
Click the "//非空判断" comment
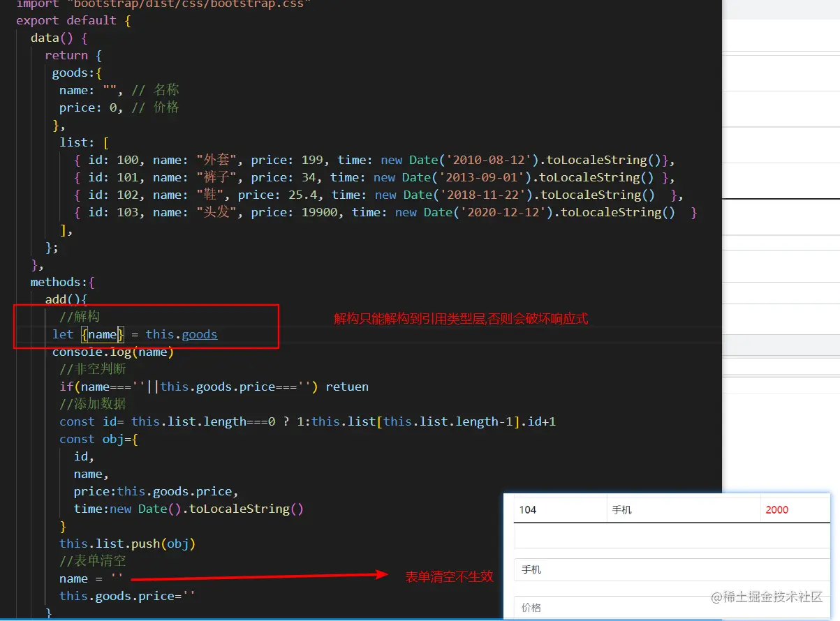pos(93,369)
